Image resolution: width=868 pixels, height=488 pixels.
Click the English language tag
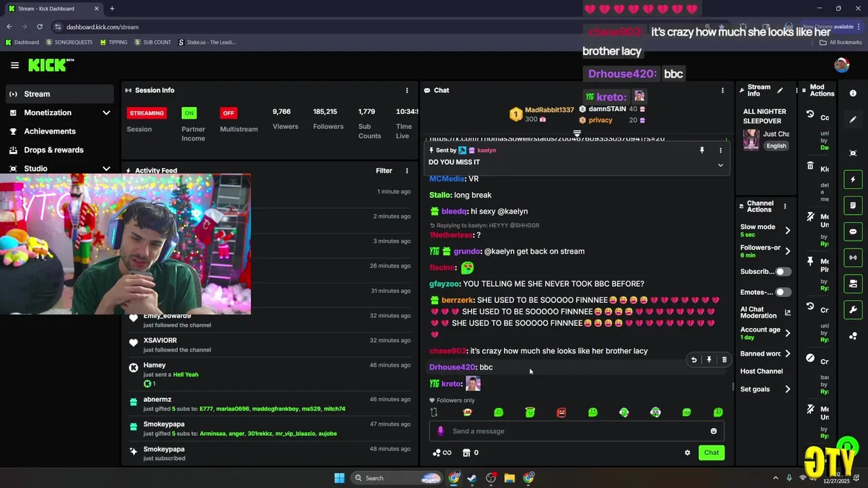pyautogui.click(x=776, y=146)
